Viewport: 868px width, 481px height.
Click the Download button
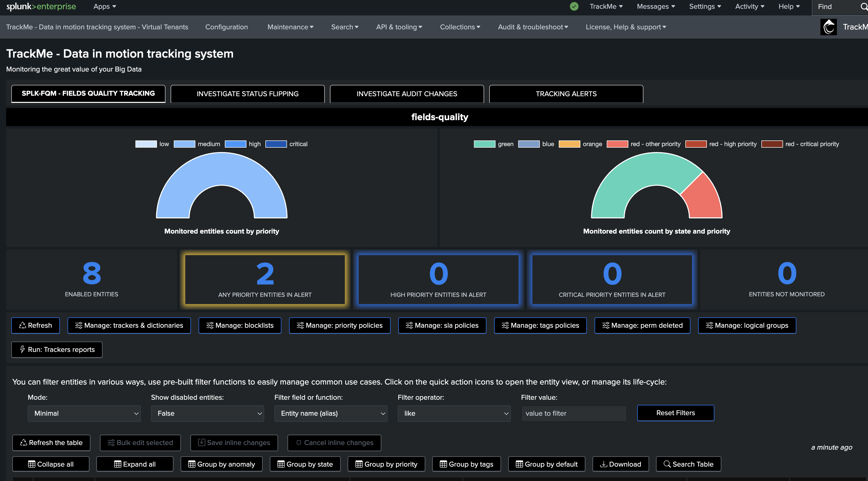click(x=621, y=464)
